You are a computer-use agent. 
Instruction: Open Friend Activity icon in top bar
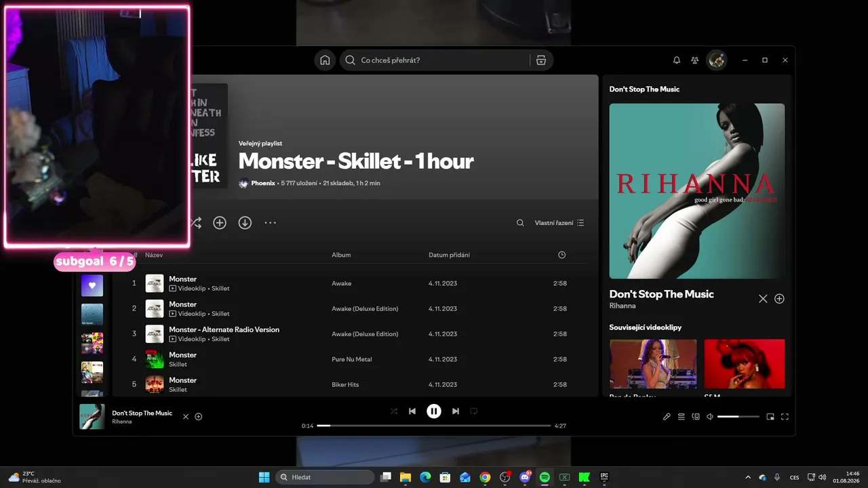pos(695,60)
